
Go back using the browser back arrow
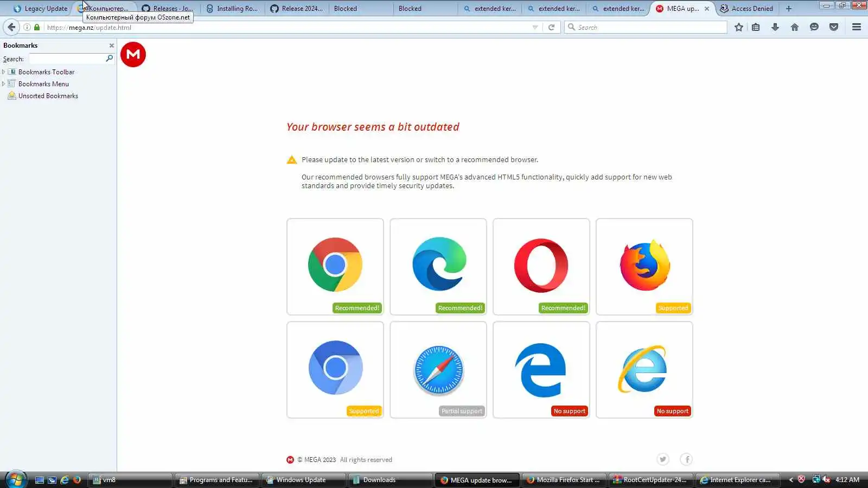(11, 27)
